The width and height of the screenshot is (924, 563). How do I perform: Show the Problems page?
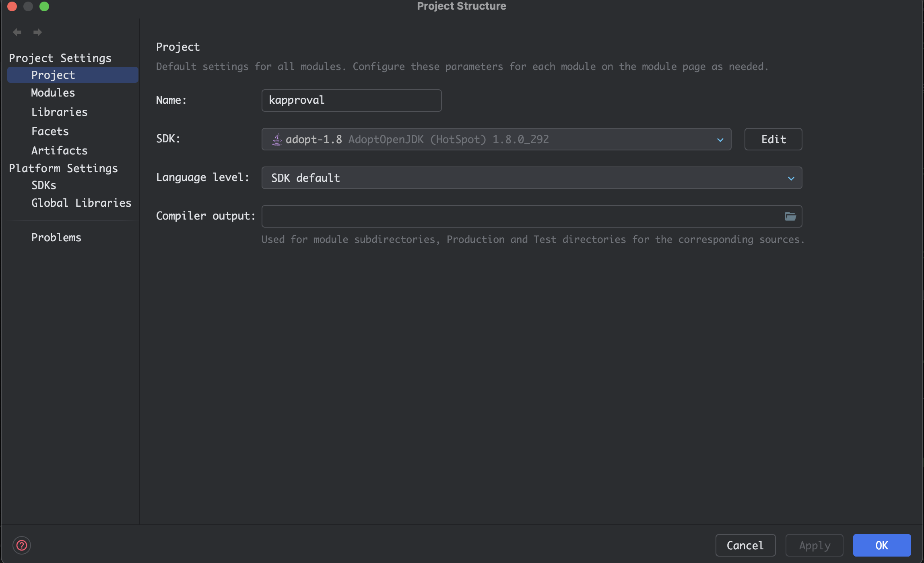pyautogui.click(x=56, y=237)
